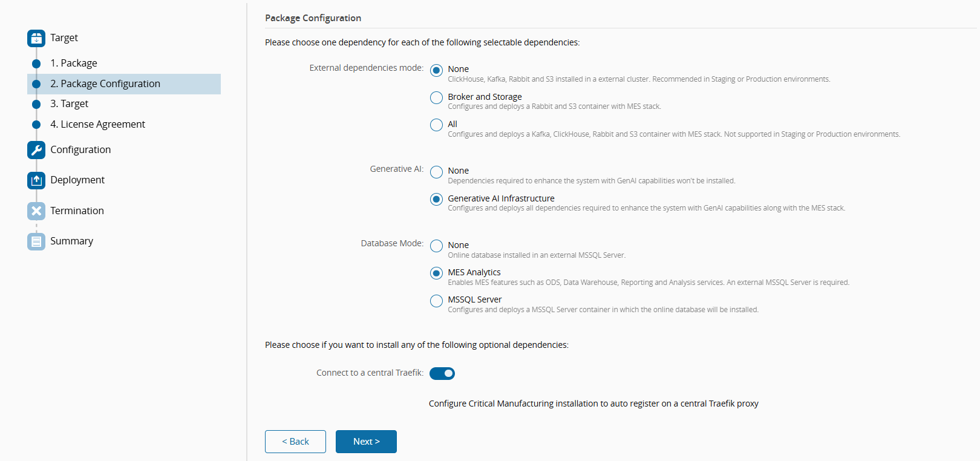
Task: Click the Termination X icon
Action: click(36, 211)
